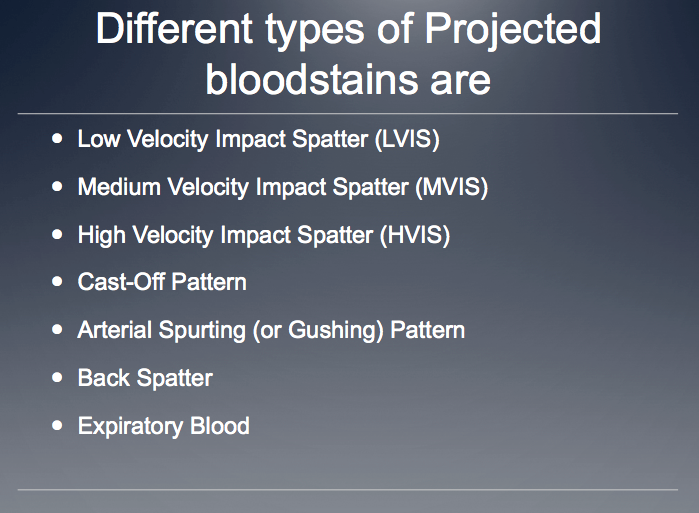Click the '(LVIS)' abbreviation
This screenshot has height=513, width=699.
coord(407,139)
